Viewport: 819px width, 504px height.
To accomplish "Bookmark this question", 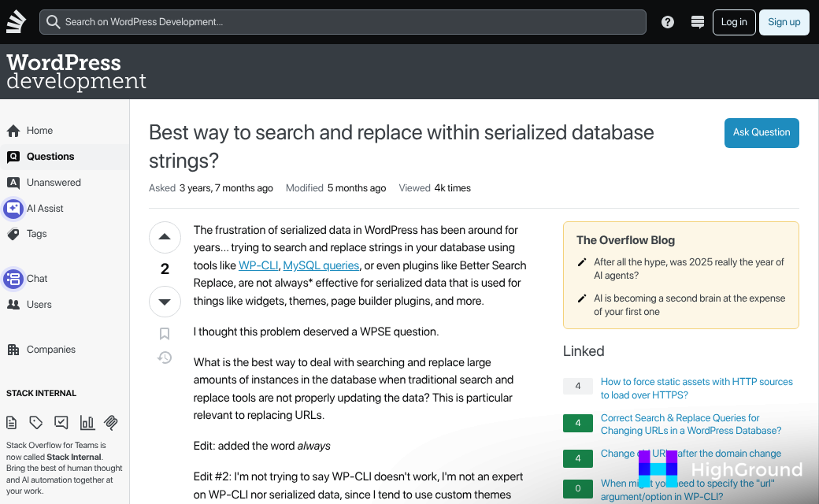I will coord(165,333).
